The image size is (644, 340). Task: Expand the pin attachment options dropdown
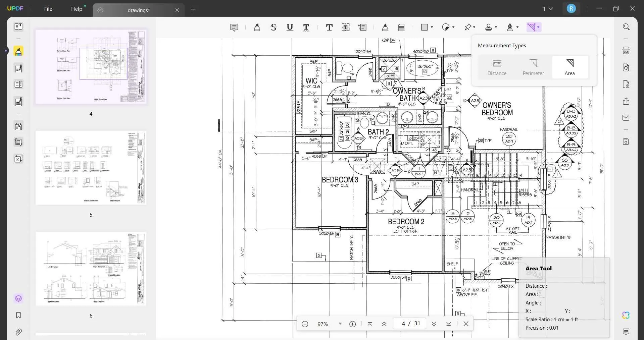click(475, 27)
